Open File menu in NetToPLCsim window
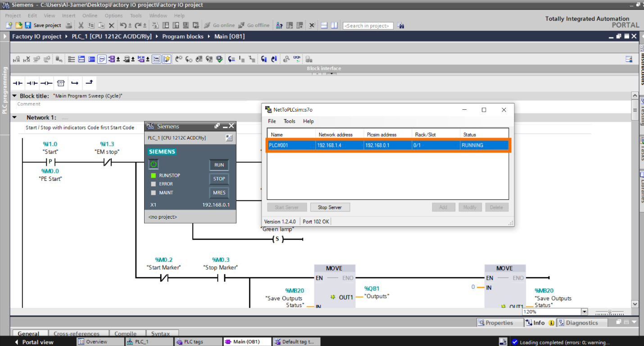This screenshot has height=346, width=644. pos(272,121)
